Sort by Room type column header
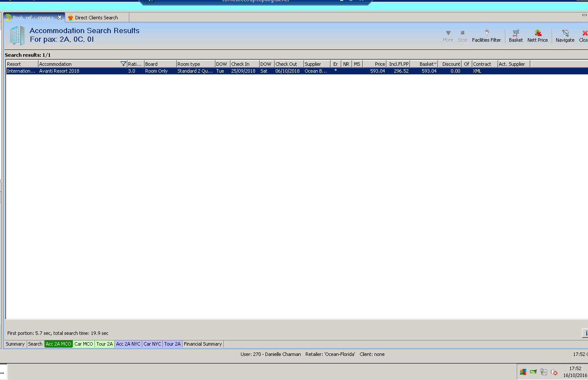 196,64
